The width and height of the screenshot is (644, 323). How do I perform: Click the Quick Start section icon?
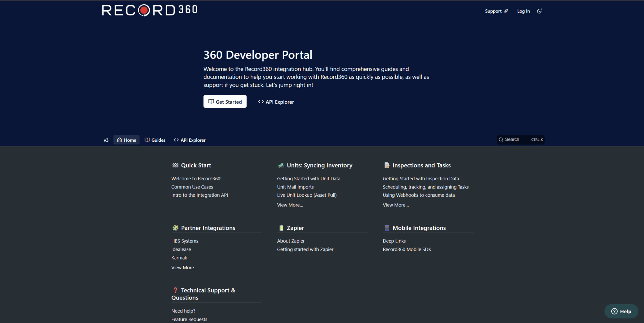pyautogui.click(x=175, y=165)
